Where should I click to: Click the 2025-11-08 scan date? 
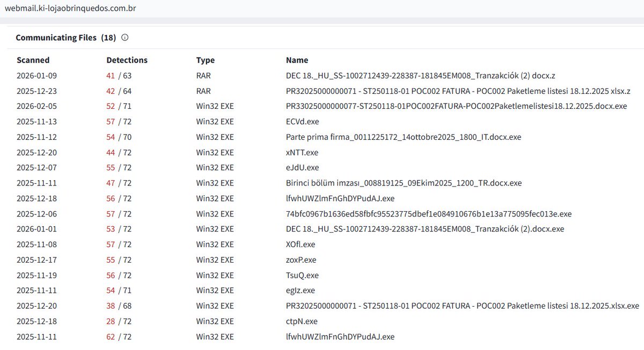click(x=36, y=244)
